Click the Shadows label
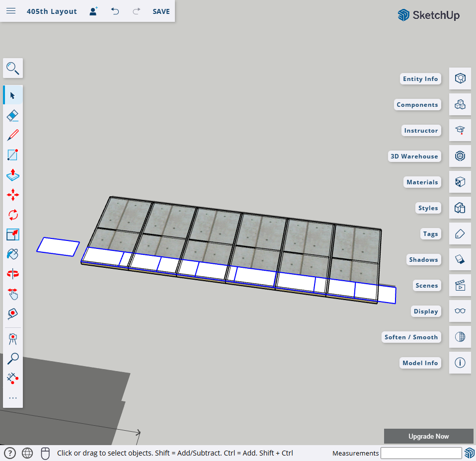Viewport: 476px width, 461px height. click(x=423, y=259)
